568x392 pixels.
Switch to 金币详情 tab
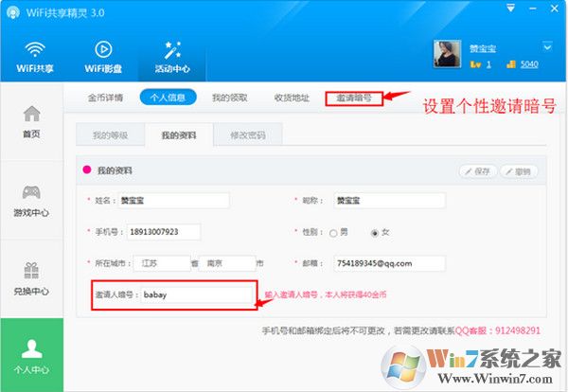(x=105, y=98)
